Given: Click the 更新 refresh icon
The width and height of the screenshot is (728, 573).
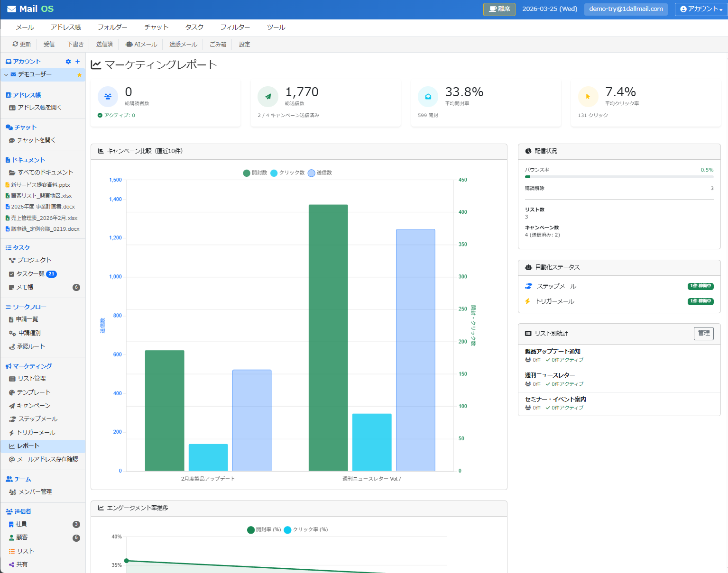Looking at the screenshot, I should pos(15,44).
